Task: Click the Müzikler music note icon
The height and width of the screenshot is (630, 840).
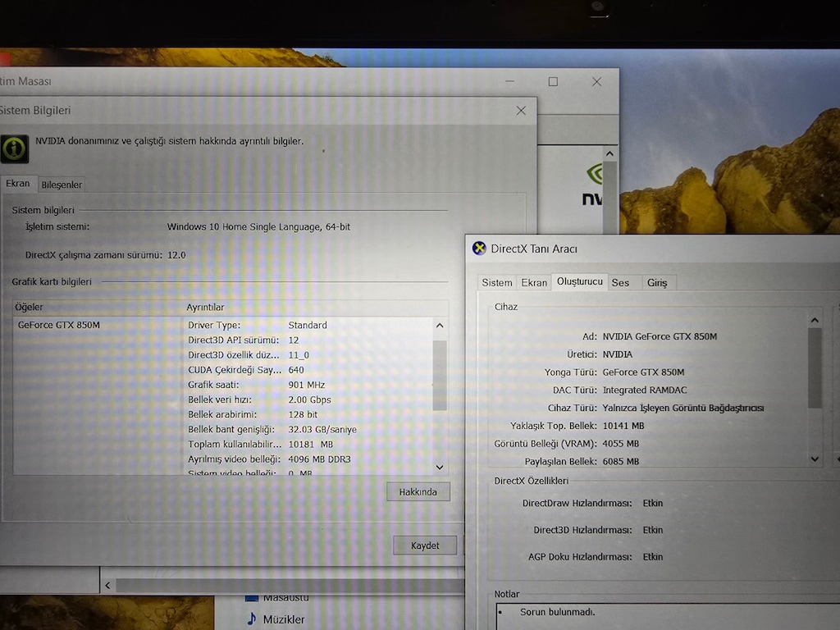Action: click(251, 619)
